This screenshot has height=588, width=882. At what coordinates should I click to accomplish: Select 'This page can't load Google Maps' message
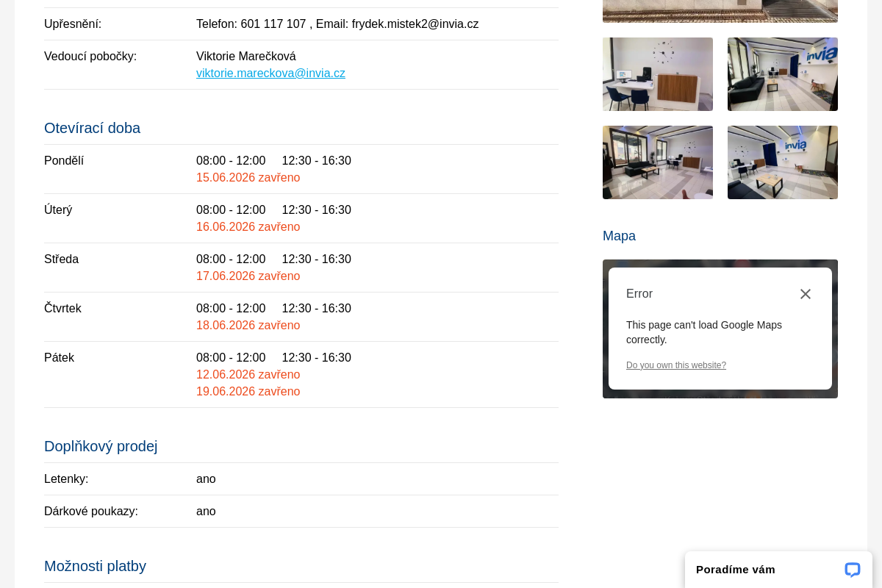704,332
